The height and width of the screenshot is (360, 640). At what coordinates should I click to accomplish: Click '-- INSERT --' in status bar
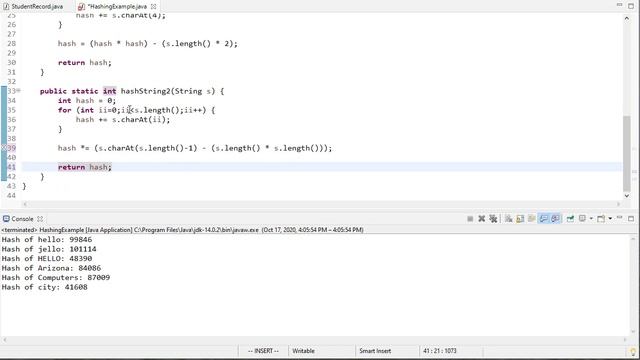tap(263, 351)
